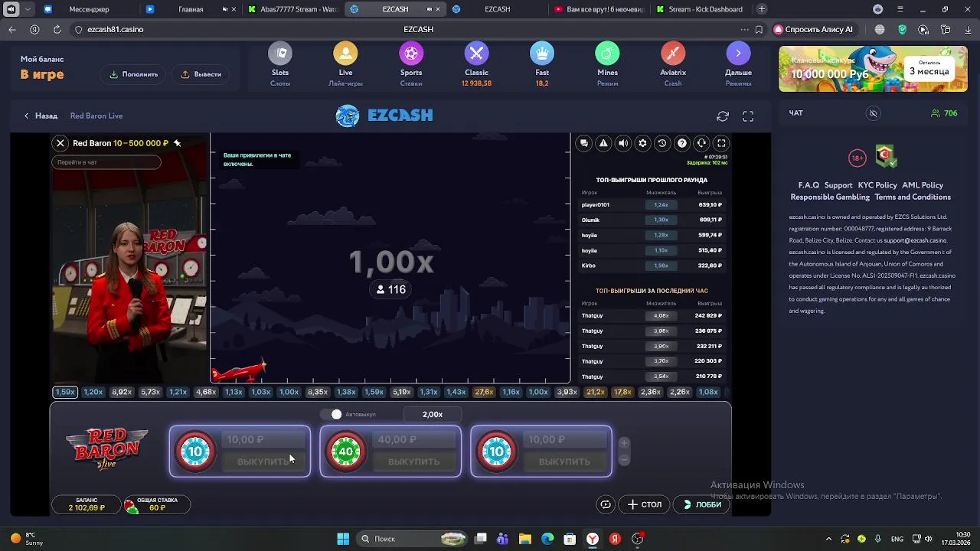The height and width of the screenshot is (551, 980).
Task: Reload the page in browser toolbar
Action: (x=57, y=29)
